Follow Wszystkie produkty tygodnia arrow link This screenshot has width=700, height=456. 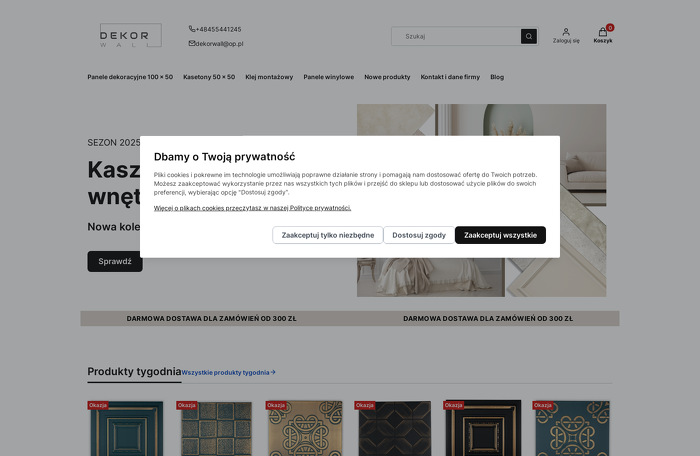(x=229, y=372)
